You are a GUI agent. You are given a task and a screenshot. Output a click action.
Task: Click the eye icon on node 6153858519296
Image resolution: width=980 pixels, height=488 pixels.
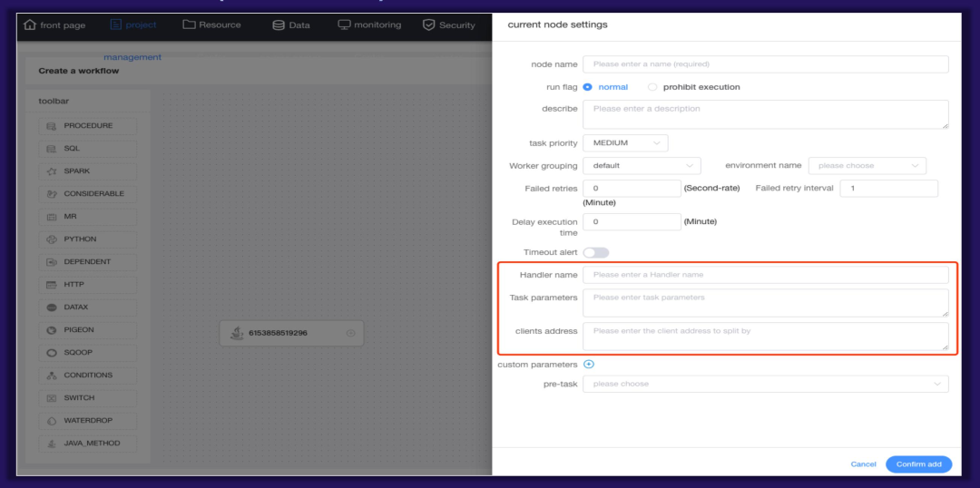click(x=350, y=333)
